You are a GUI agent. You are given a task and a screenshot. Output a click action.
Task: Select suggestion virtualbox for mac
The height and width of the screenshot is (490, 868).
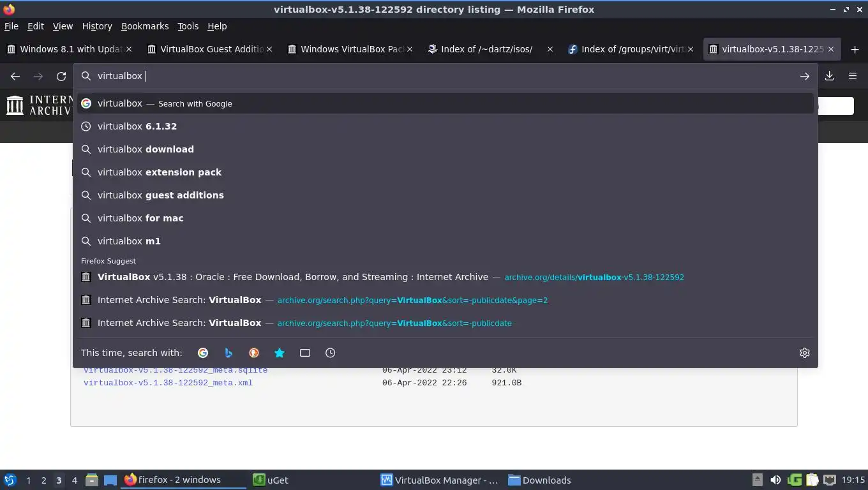tap(445, 218)
